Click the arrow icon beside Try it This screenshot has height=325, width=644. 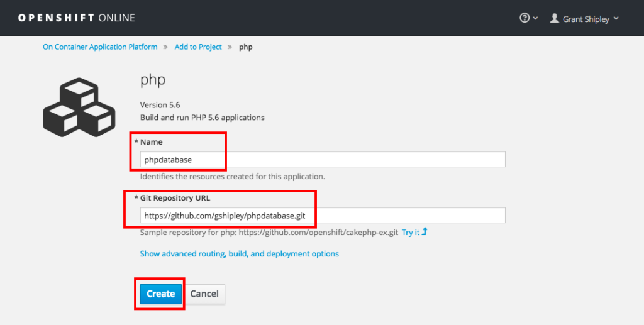425,232
